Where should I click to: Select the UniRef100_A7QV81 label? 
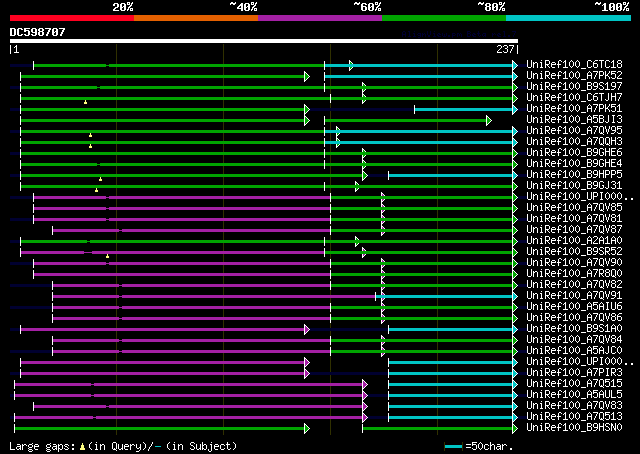574,219
